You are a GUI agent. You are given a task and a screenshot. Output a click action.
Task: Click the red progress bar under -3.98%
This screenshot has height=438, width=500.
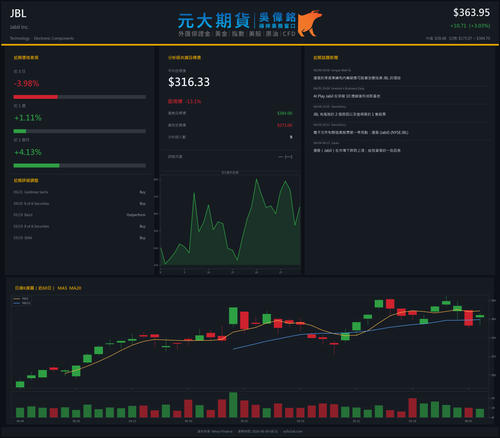[36, 97]
